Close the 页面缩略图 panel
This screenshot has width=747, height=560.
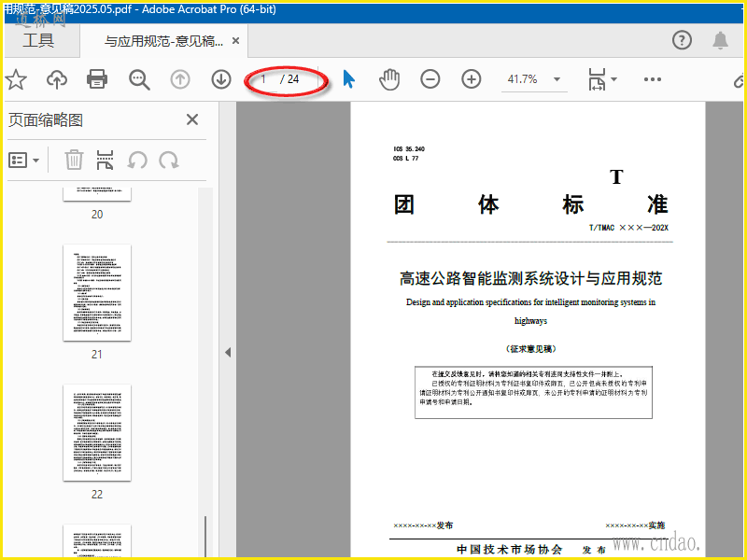coord(192,119)
